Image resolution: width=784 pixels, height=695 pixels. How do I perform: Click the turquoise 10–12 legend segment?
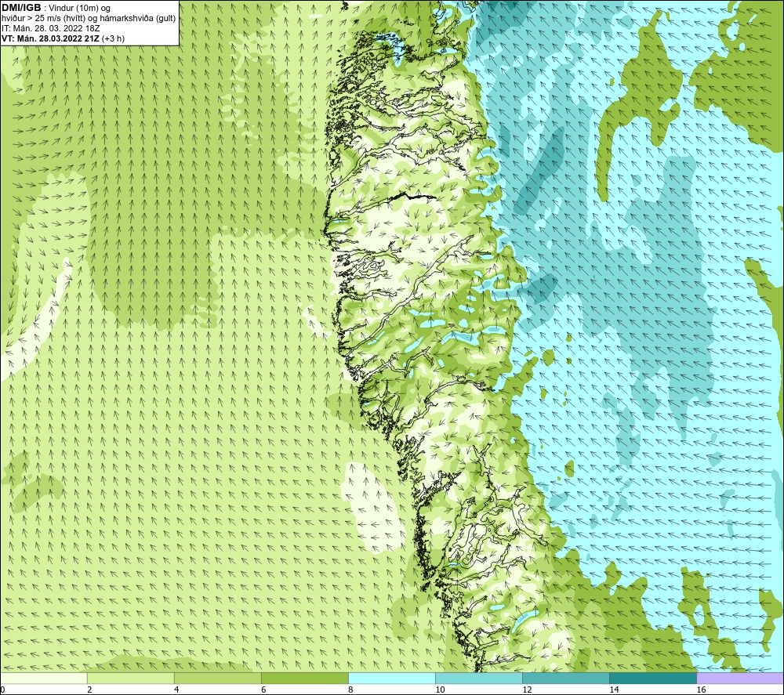point(479,678)
